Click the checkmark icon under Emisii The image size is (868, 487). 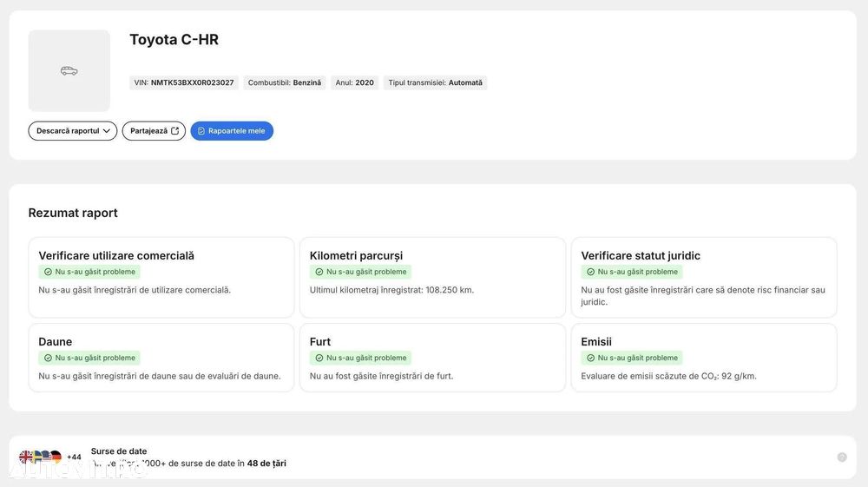[590, 358]
